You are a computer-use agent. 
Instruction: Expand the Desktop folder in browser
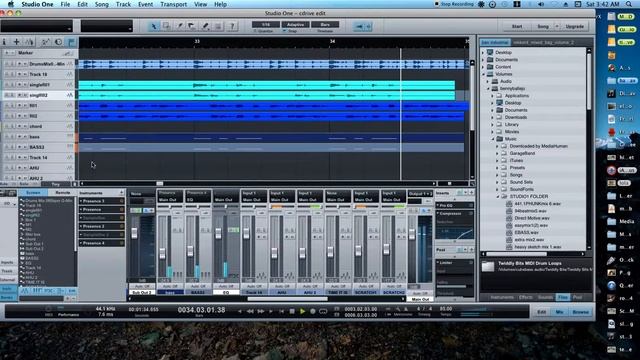point(484,53)
